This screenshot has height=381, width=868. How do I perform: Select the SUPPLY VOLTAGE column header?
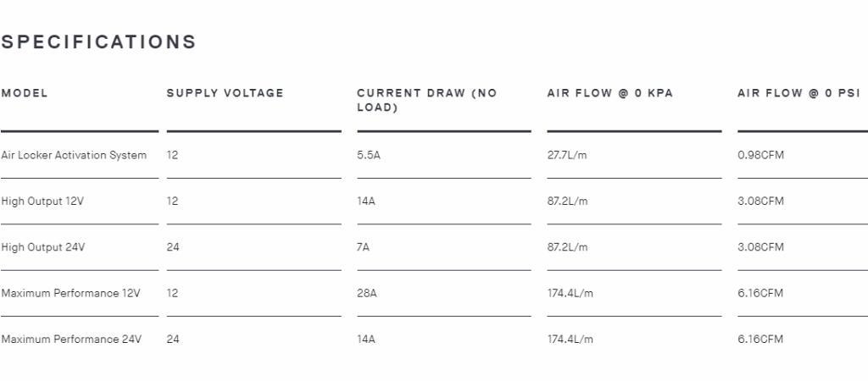[225, 93]
